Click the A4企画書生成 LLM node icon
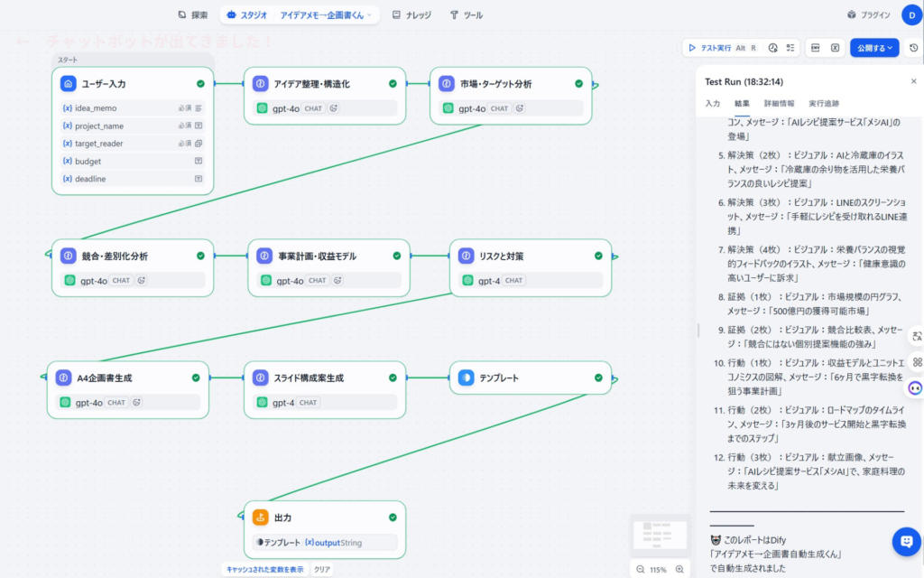This screenshot has height=578, width=924. (x=64, y=378)
